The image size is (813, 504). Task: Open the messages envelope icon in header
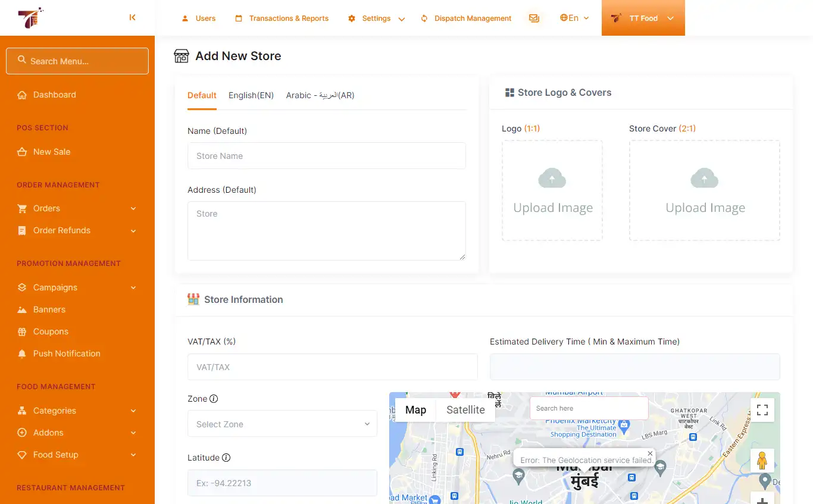click(x=534, y=18)
